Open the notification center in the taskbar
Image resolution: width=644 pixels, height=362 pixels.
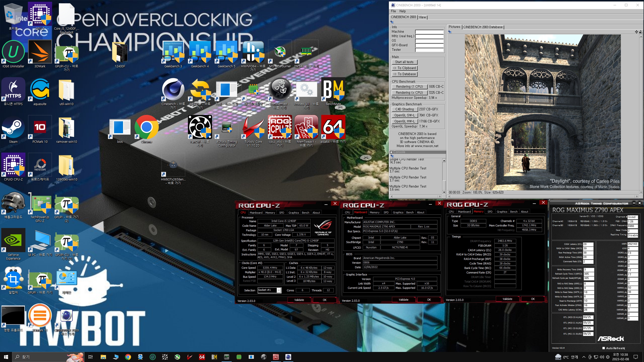click(x=636, y=357)
